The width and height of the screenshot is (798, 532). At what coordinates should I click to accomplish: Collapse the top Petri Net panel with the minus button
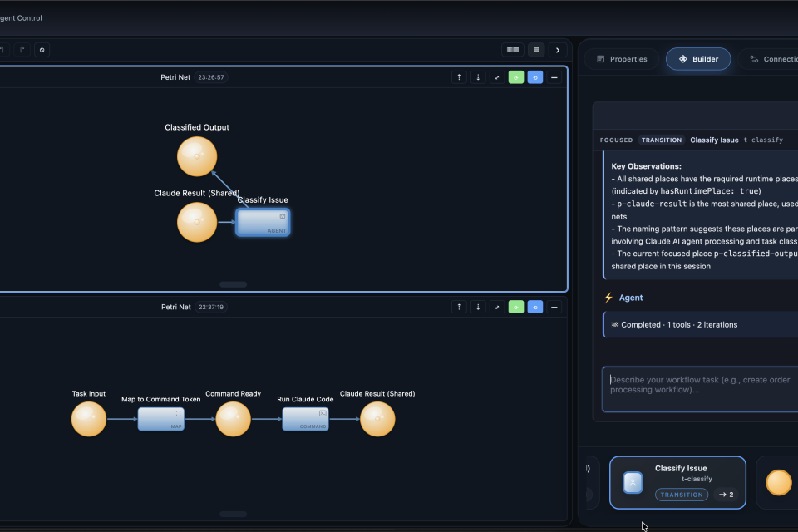coord(554,77)
